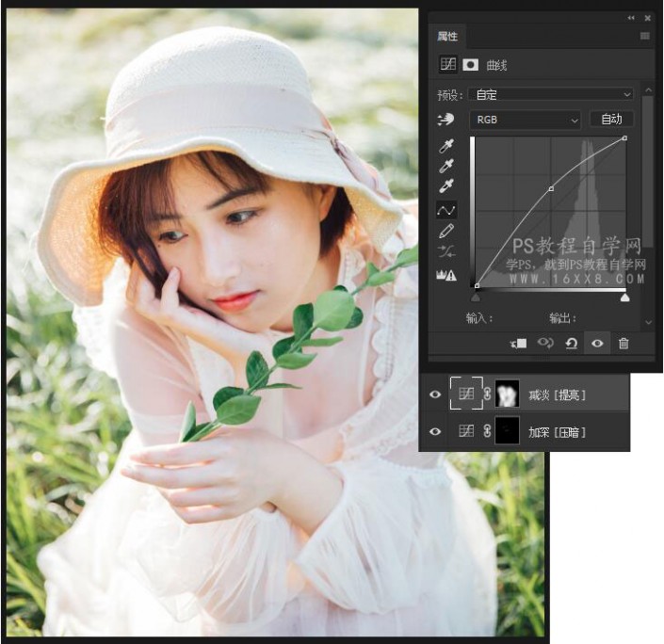Toggle adjustment visibility eye in Properties panel
The width and height of the screenshot is (664, 644).
(597, 344)
